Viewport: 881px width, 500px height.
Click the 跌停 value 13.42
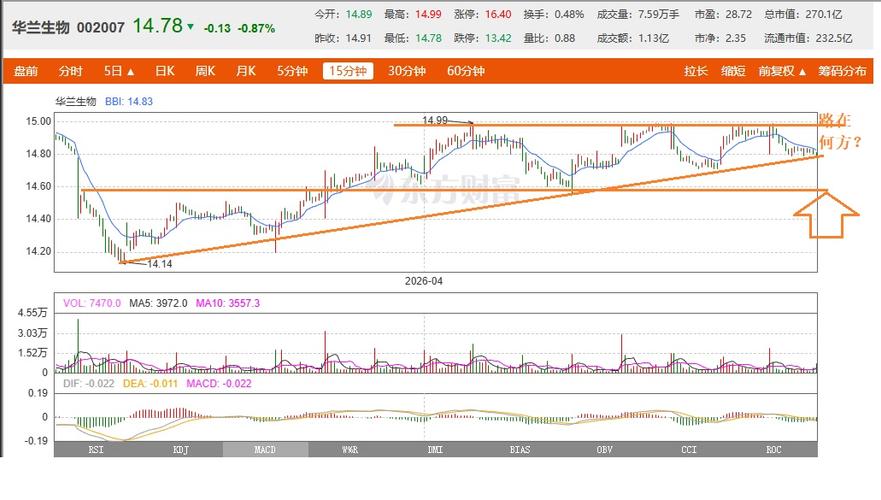[x=498, y=38]
